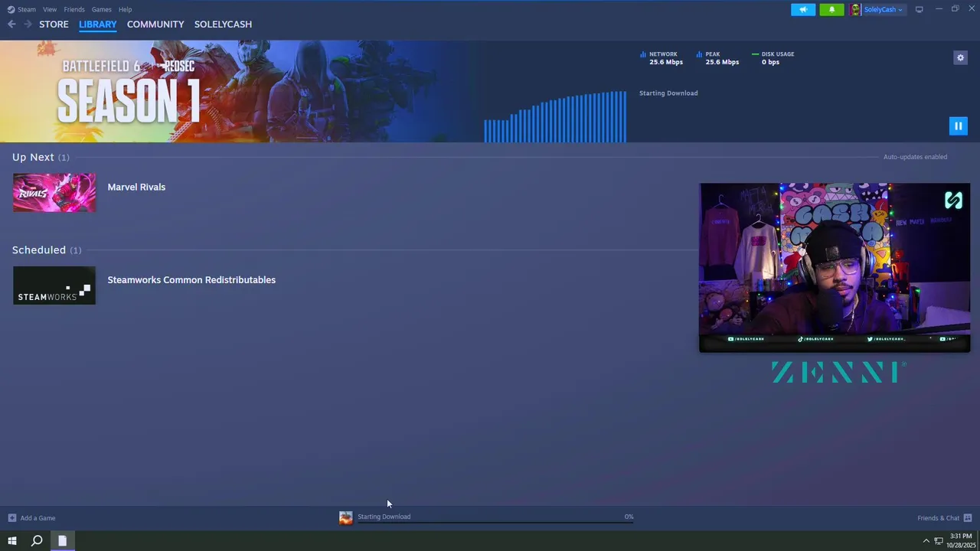
Task: Open the View menu
Action: pos(50,9)
